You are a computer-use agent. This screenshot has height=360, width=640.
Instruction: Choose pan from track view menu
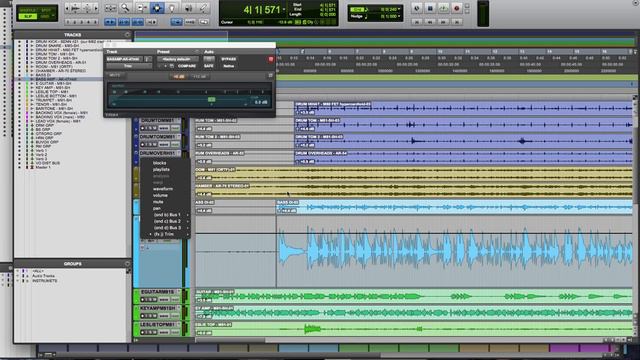(x=157, y=209)
